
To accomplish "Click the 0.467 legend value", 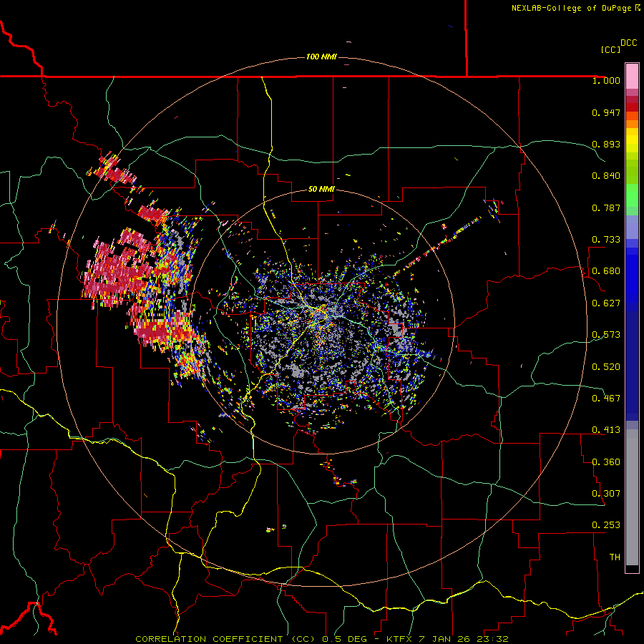I will [x=606, y=399].
